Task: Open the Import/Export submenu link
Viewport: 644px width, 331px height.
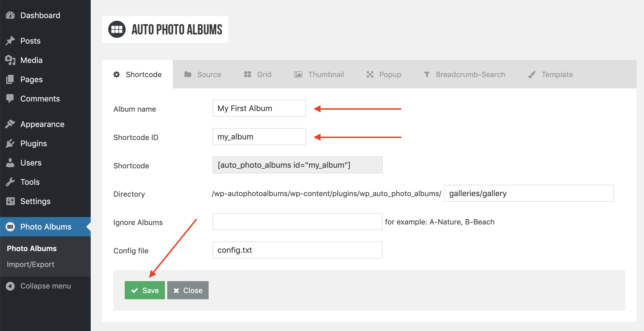Action: point(31,264)
